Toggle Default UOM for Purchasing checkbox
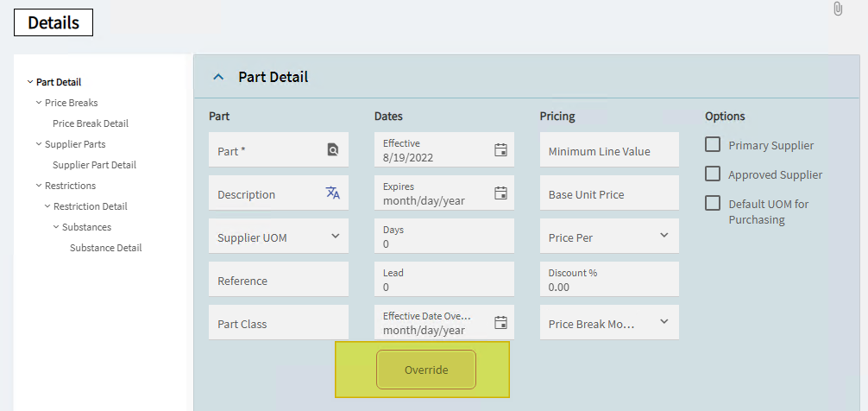Image resolution: width=868 pixels, height=411 pixels. pyautogui.click(x=713, y=203)
